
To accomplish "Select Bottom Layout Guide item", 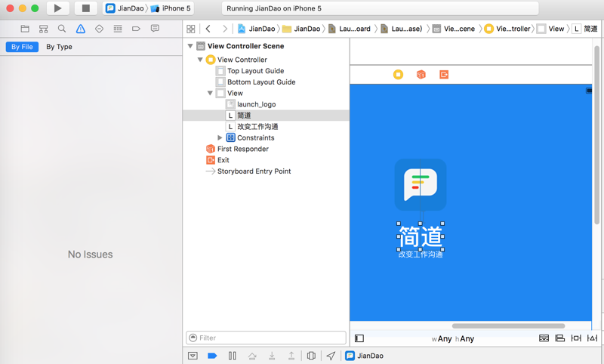I will coord(267,82).
